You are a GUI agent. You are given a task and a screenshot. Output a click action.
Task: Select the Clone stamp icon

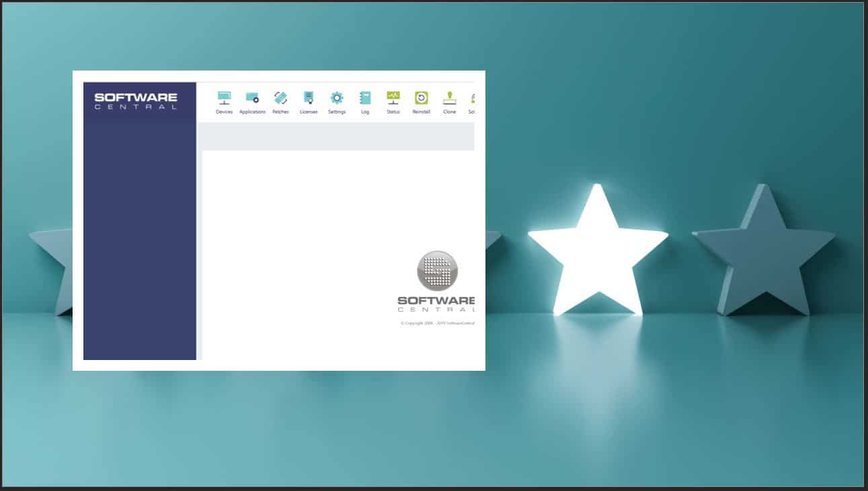click(448, 98)
